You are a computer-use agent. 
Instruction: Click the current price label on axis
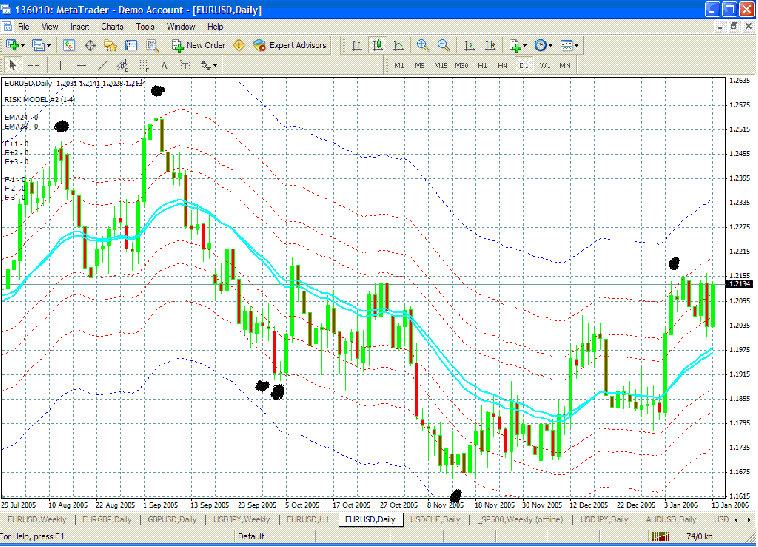(740, 285)
